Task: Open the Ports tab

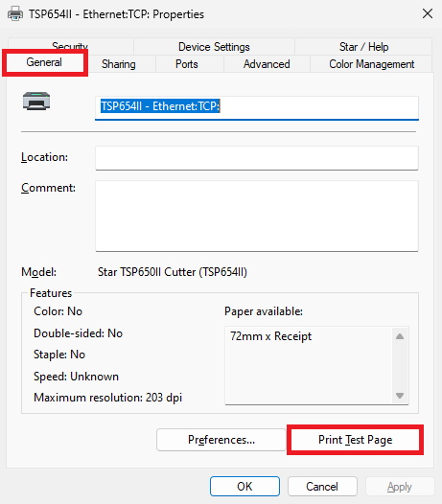Action: [187, 64]
